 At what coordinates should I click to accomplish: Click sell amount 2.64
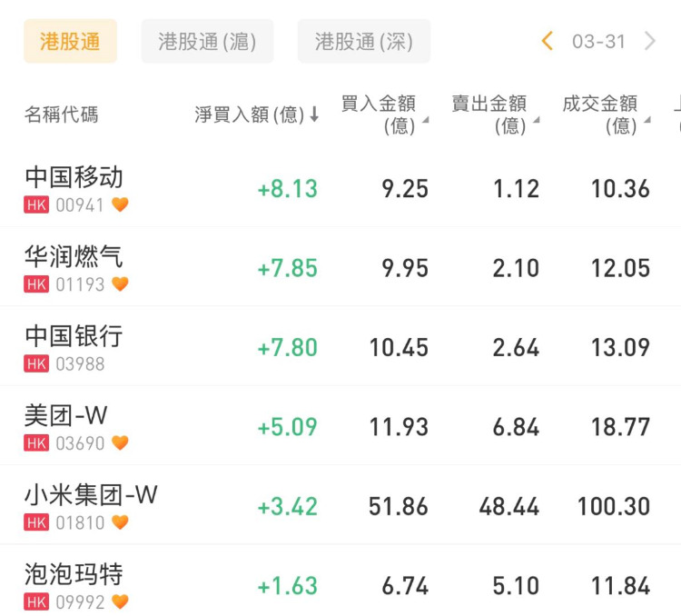(x=516, y=347)
